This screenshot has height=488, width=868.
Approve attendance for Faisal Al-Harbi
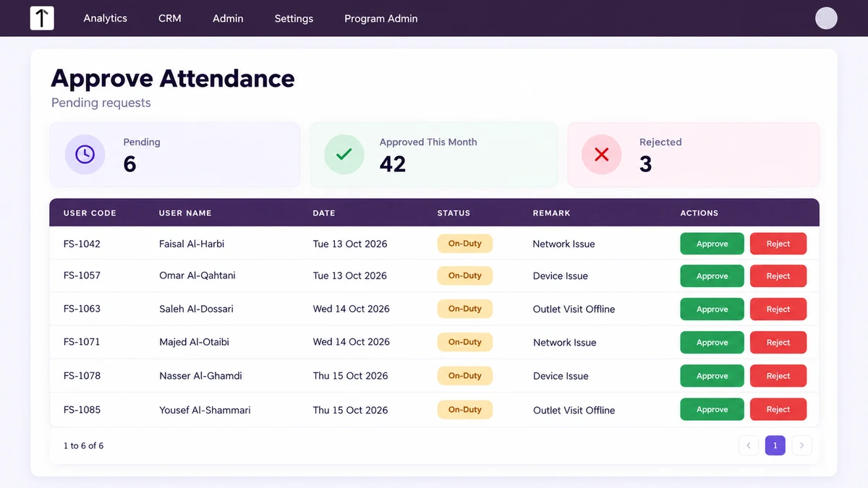[x=712, y=244]
